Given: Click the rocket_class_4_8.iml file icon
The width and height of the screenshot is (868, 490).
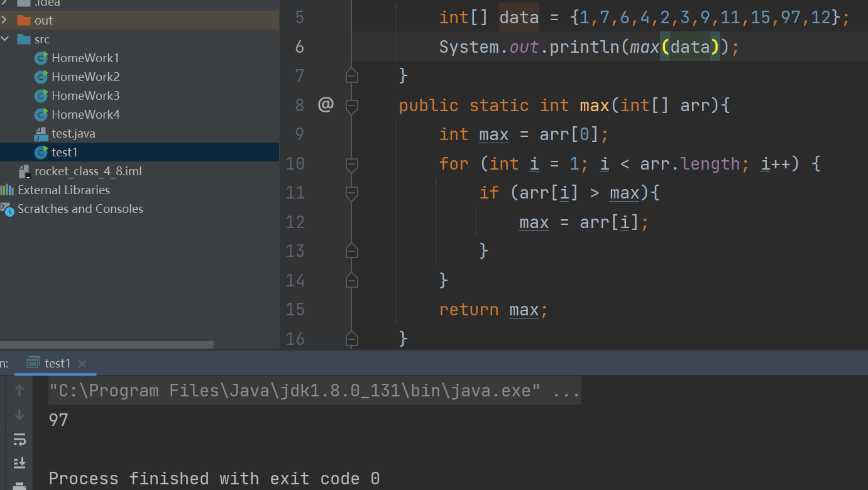Looking at the screenshot, I should pos(25,171).
